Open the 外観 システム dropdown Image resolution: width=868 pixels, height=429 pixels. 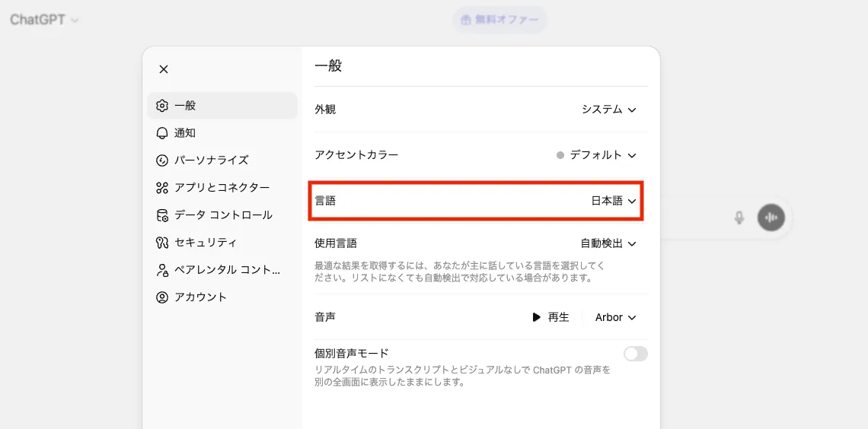(x=609, y=110)
